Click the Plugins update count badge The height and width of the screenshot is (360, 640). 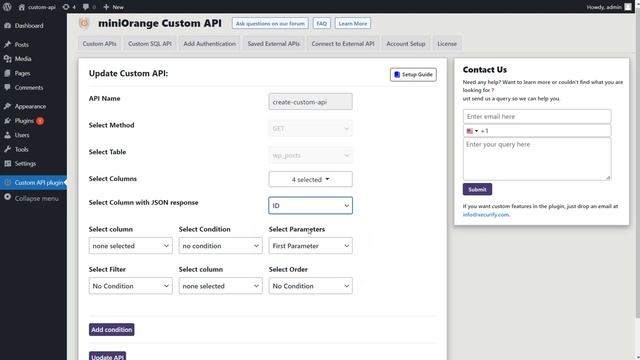(x=40, y=121)
